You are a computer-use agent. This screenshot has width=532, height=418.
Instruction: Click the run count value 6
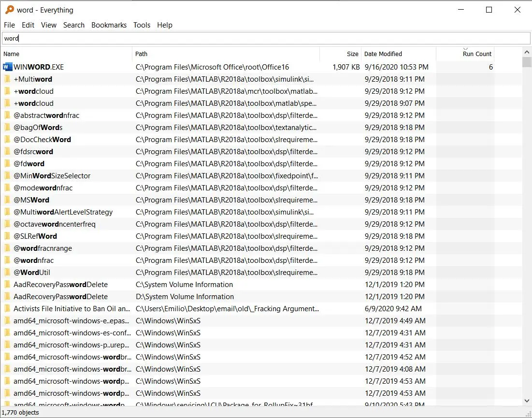click(x=490, y=67)
